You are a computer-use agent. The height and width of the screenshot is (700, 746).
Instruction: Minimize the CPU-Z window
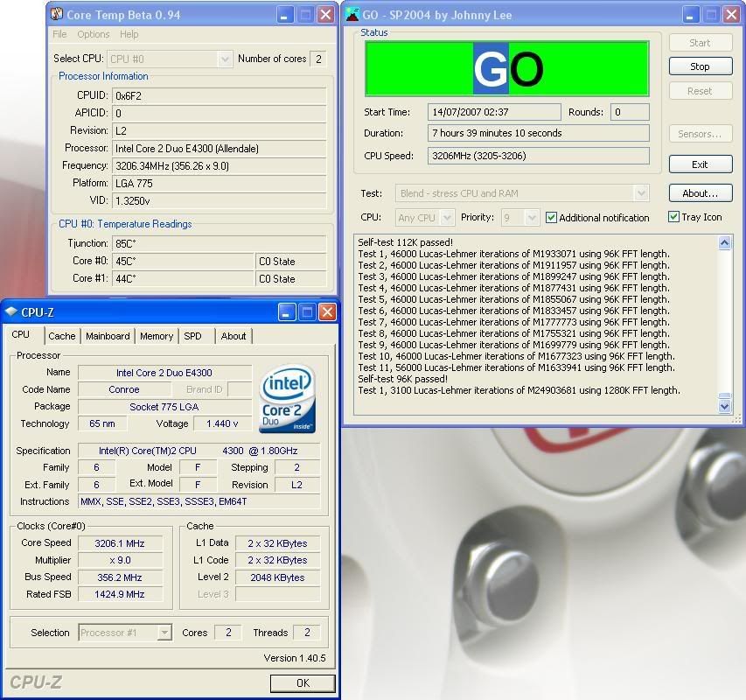[x=286, y=312]
